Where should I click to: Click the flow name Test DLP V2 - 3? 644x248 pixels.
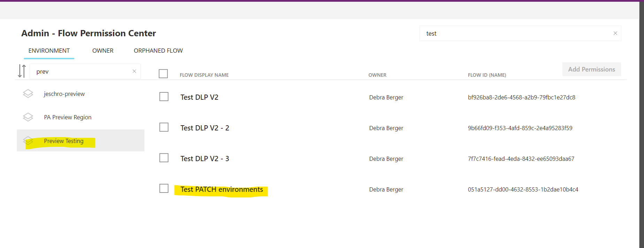[205, 159]
